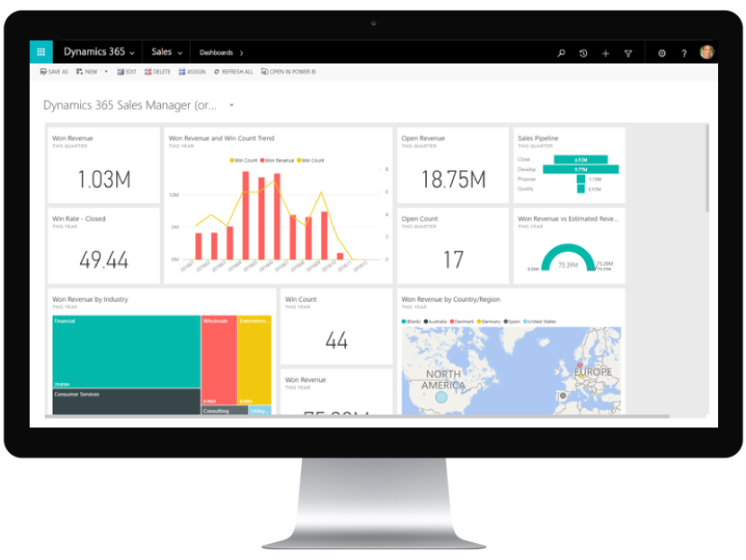Select the Qualify funnel bar
Image resolution: width=746 pixels, height=560 pixels.
click(x=581, y=189)
